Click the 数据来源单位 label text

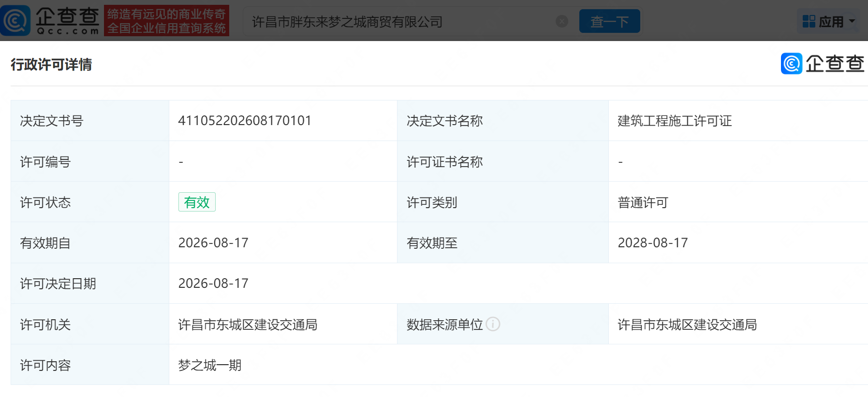pos(445,325)
